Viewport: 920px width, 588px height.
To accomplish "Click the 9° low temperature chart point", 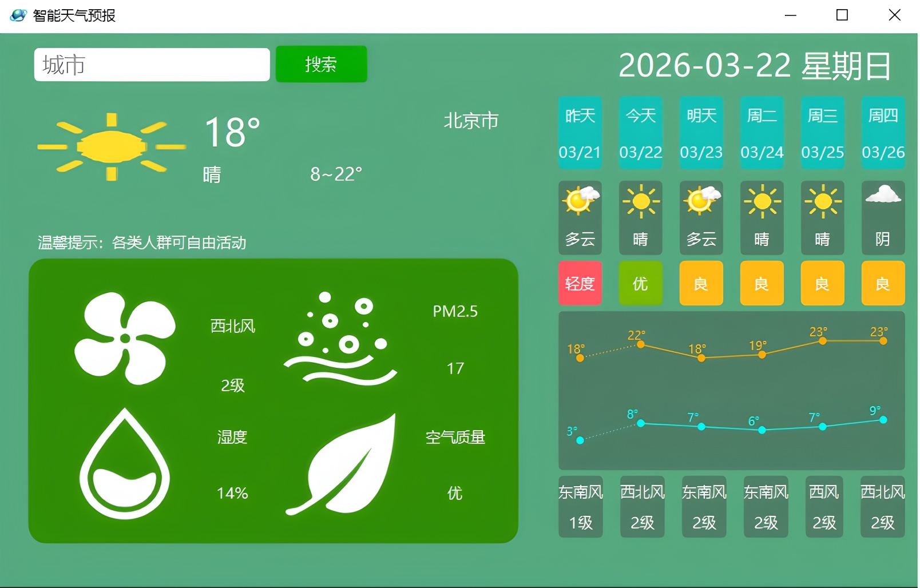I will (x=883, y=420).
